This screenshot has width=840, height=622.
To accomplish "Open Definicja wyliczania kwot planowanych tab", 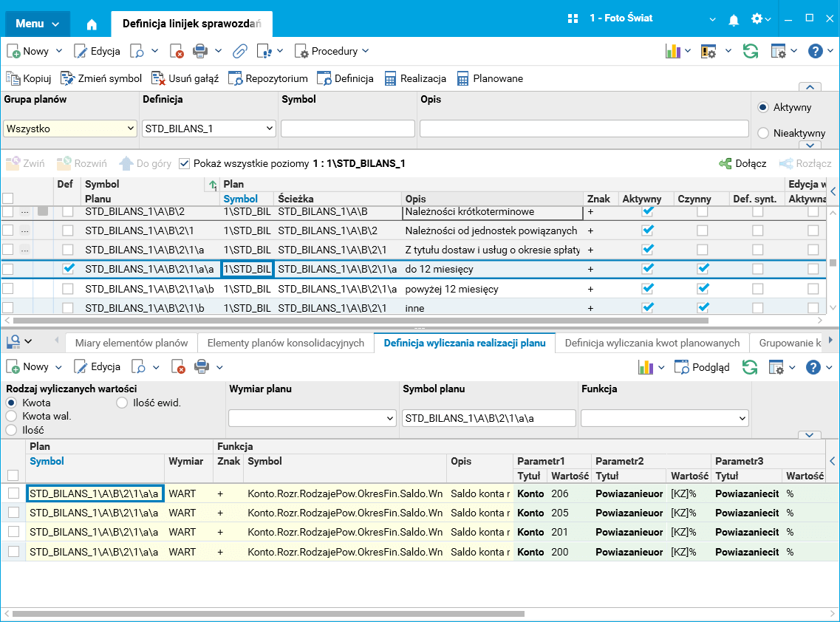I will 652,343.
